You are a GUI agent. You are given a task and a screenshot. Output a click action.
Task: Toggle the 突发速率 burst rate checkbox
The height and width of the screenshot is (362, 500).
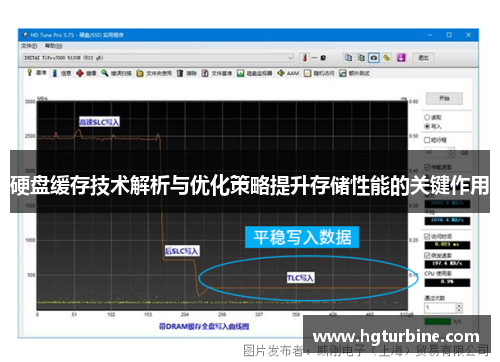click(x=427, y=255)
